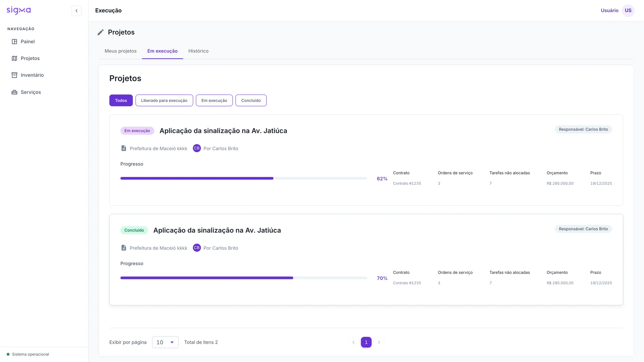Select the Todos filter
This screenshot has width=644, height=362.
point(121,100)
